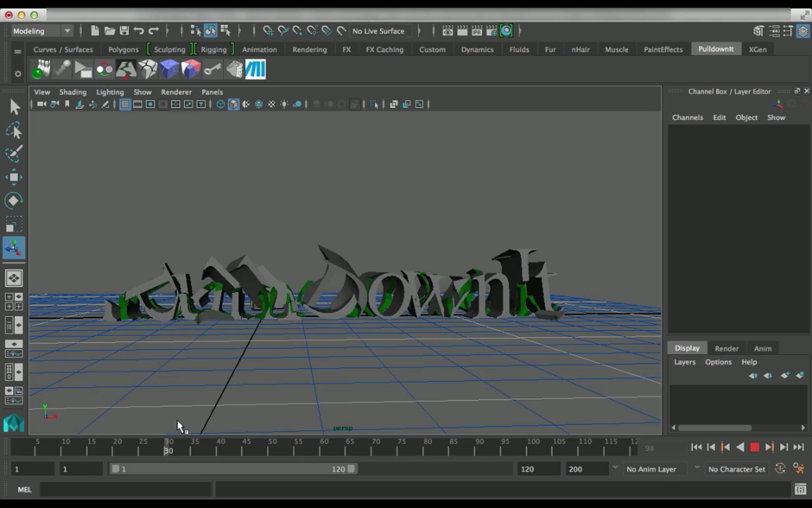Open the viewport Shading menu

[x=73, y=92]
